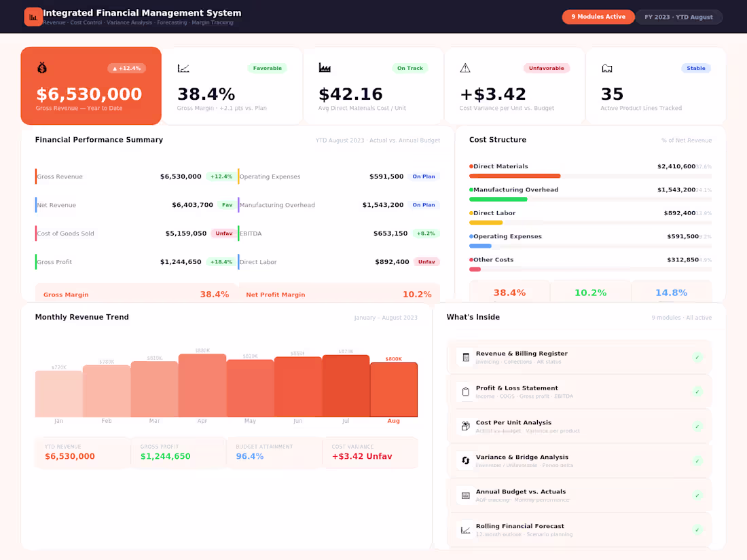Click checkmark for Annual Budget vs. Actuals
747x560 pixels.
coord(697,496)
